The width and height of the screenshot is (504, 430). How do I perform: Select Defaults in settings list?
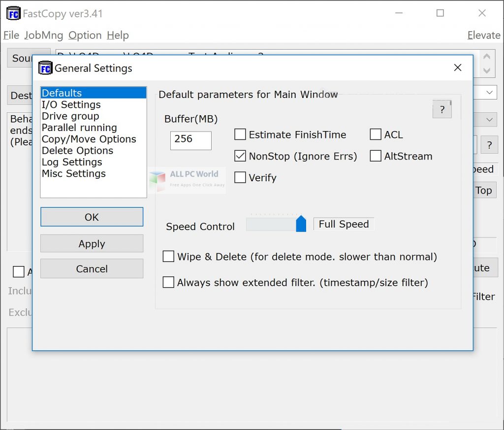point(93,93)
